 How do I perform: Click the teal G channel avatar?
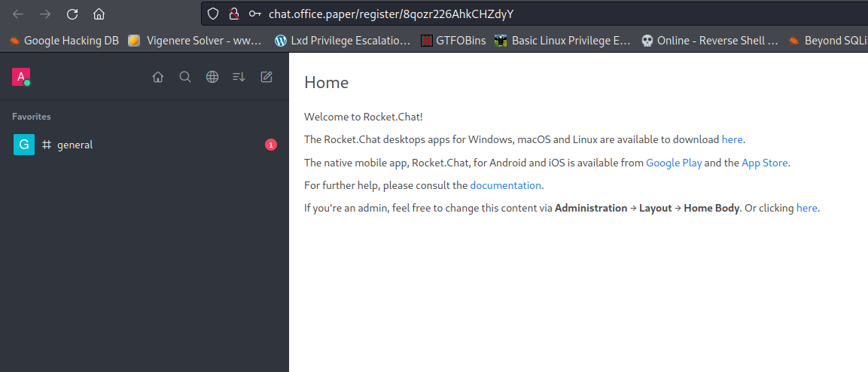pos(24,145)
